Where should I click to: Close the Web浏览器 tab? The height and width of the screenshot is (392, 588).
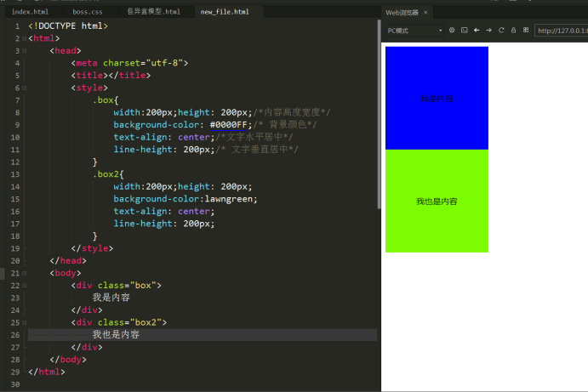pyautogui.click(x=425, y=13)
